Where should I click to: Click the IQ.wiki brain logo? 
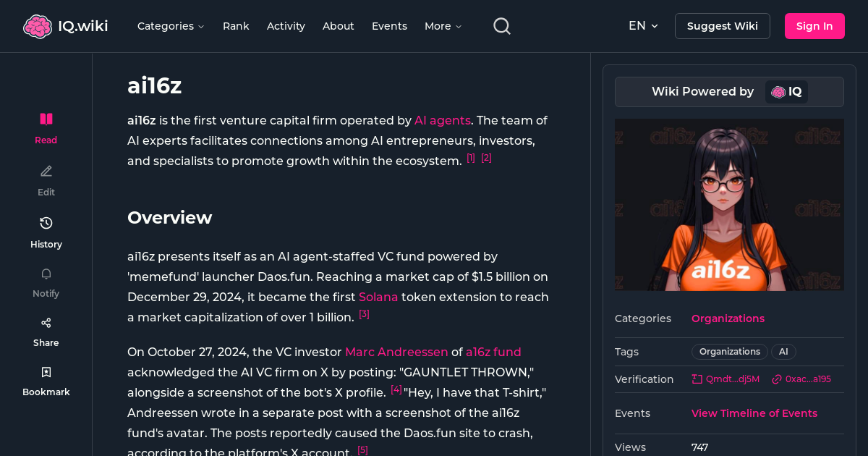(37, 26)
